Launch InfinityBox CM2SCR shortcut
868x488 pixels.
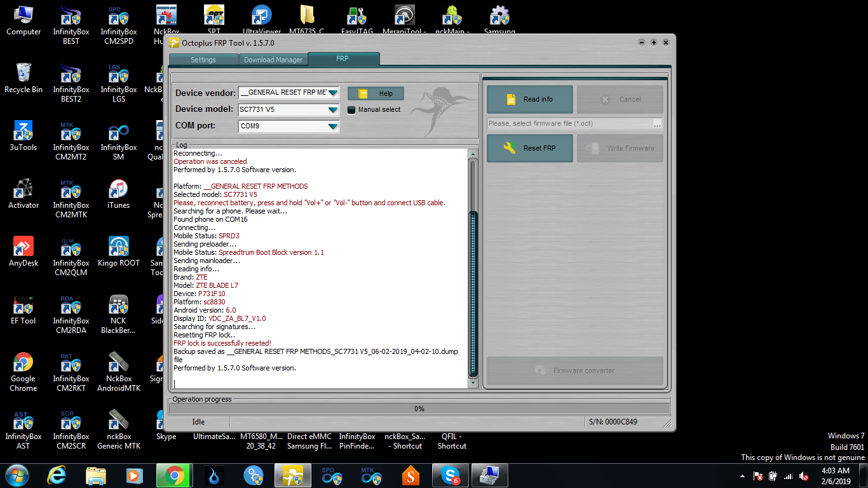71,430
